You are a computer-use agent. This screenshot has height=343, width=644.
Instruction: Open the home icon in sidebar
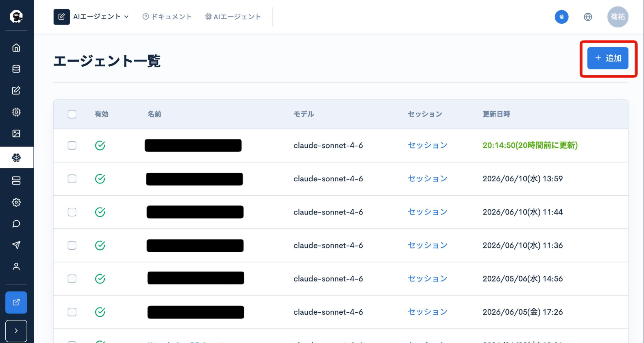pyautogui.click(x=16, y=48)
